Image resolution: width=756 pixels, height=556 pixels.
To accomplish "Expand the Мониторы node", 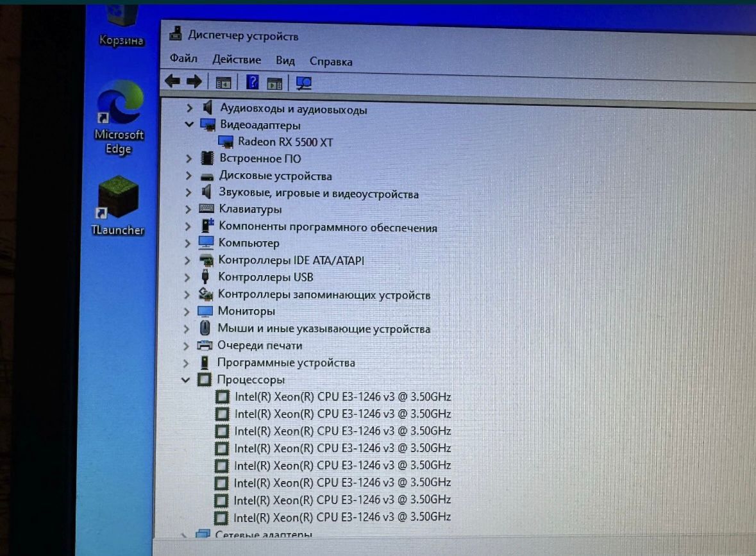I will click(187, 312).
